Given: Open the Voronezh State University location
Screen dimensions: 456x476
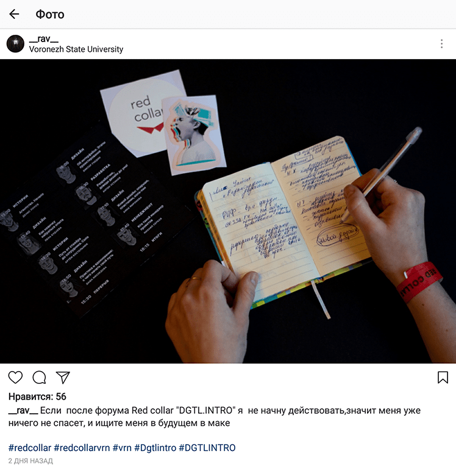Looking at the screenshot, I should pos(76,49).
